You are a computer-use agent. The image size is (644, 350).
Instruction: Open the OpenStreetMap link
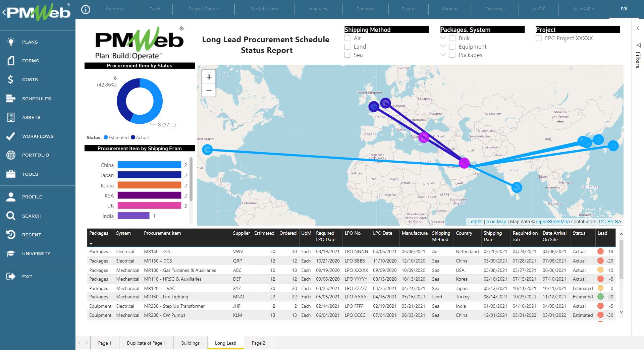(x=553, y=222)
